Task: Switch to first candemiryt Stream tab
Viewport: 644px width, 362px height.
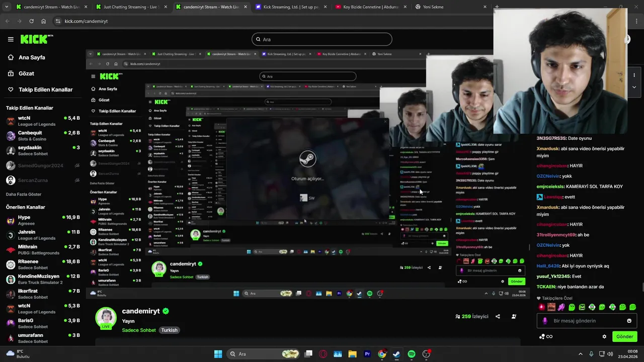Action: tap(51, 7)
